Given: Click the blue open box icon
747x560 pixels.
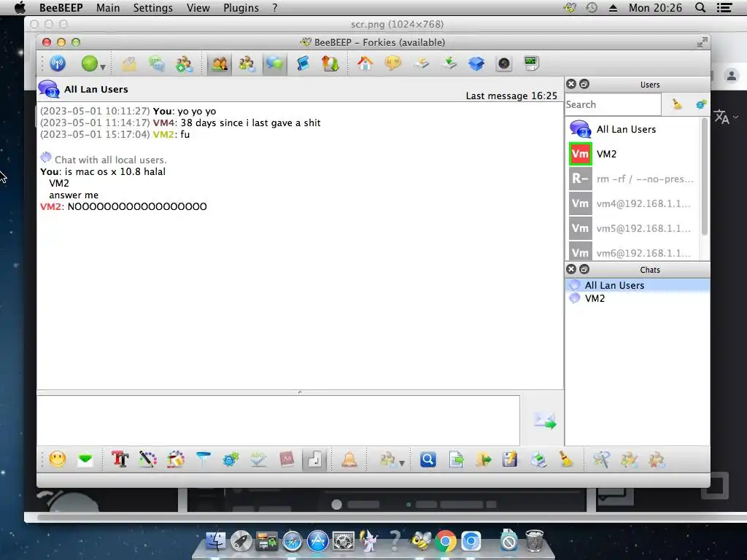Looking at the screenshot, I should click(476, 63).
